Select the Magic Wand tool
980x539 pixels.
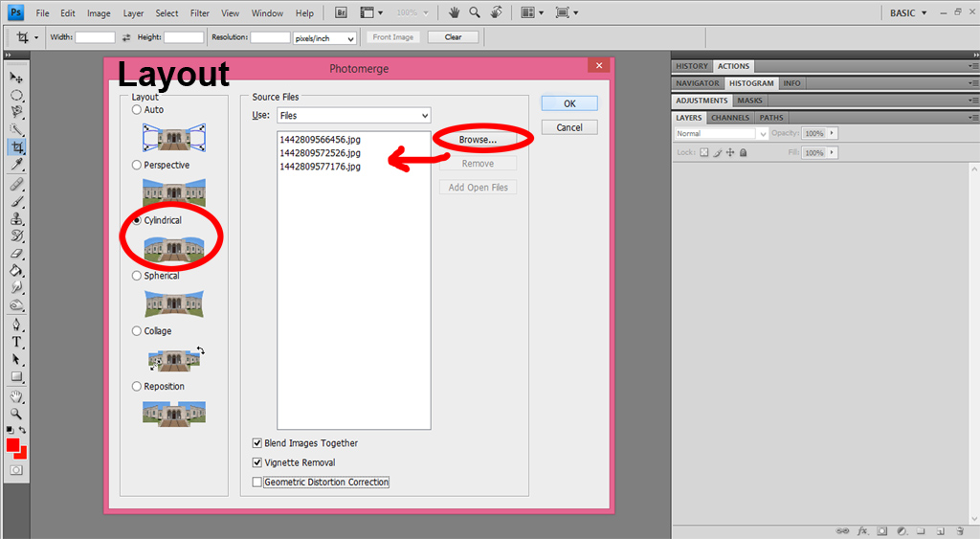[16, 129]
